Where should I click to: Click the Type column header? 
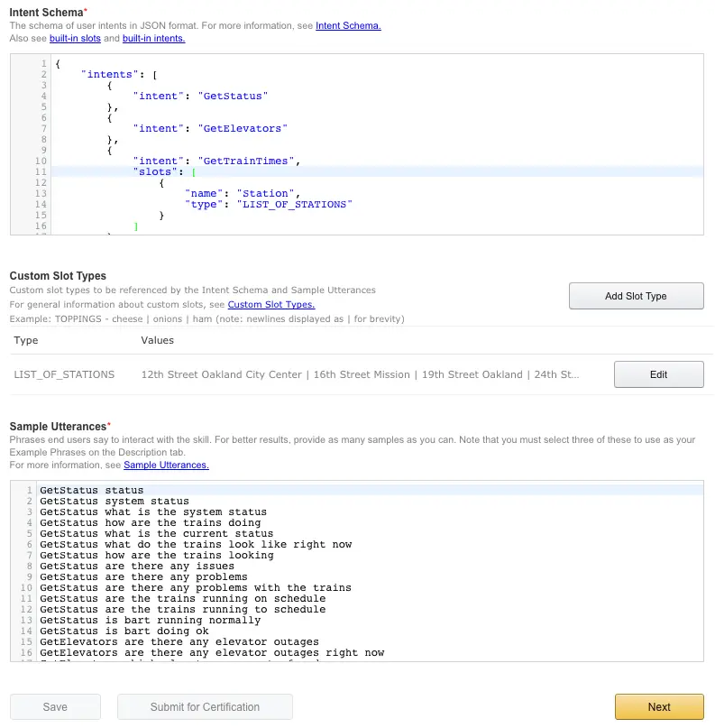coord(25,340)
